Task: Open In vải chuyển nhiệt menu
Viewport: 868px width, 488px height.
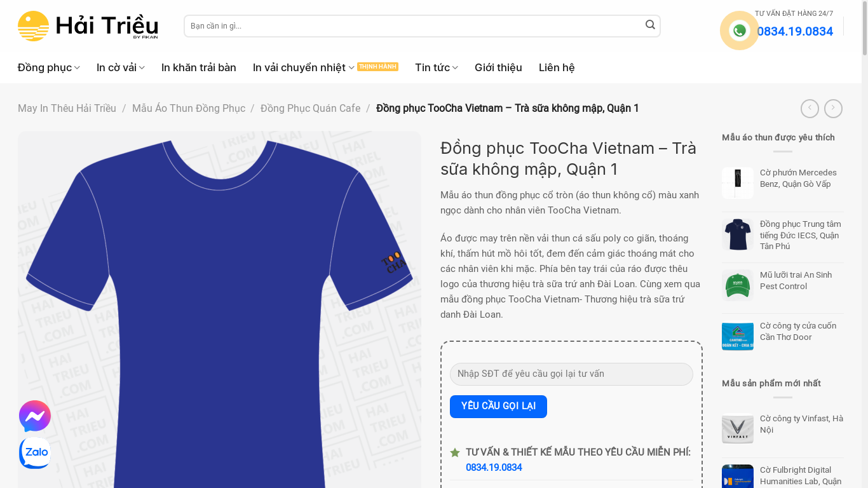Action: [299, 67]
